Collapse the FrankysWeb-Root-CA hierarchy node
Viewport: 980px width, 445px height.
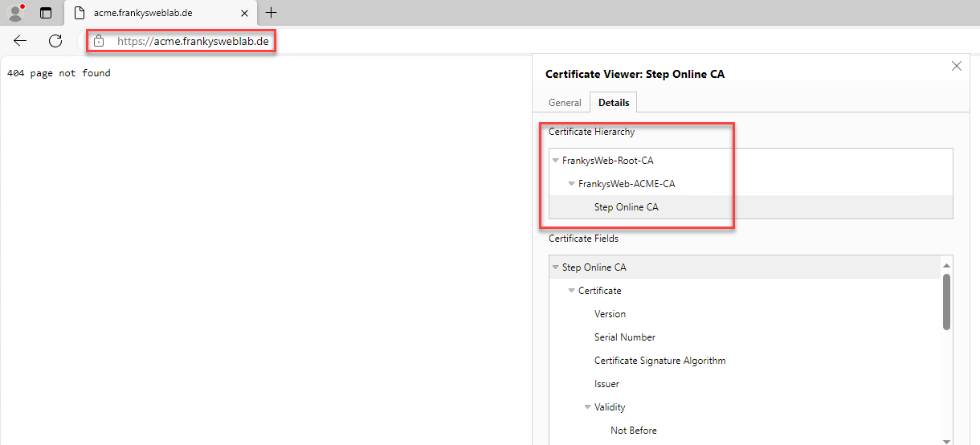556,161
